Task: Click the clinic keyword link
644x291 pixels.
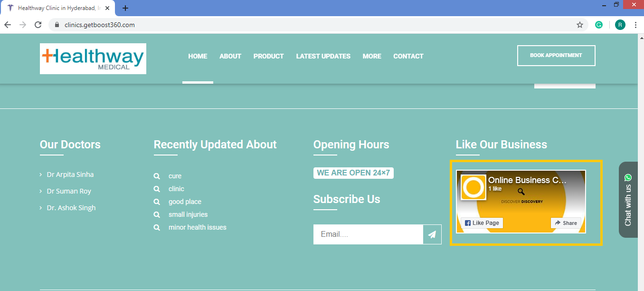Action: click(176, 189)
